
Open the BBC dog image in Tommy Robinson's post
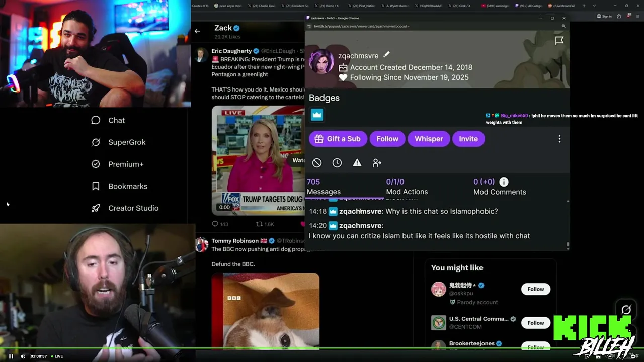tap(265, 310)
